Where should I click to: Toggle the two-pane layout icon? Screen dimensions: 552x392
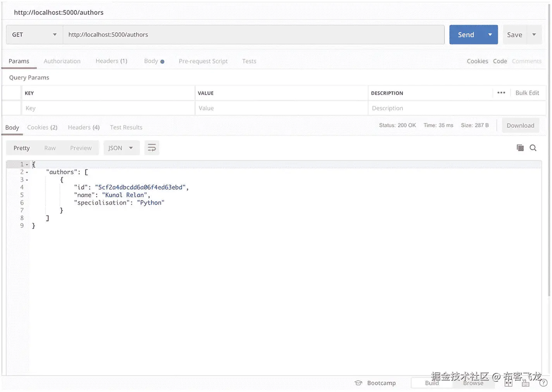click(x=508, y=383)
